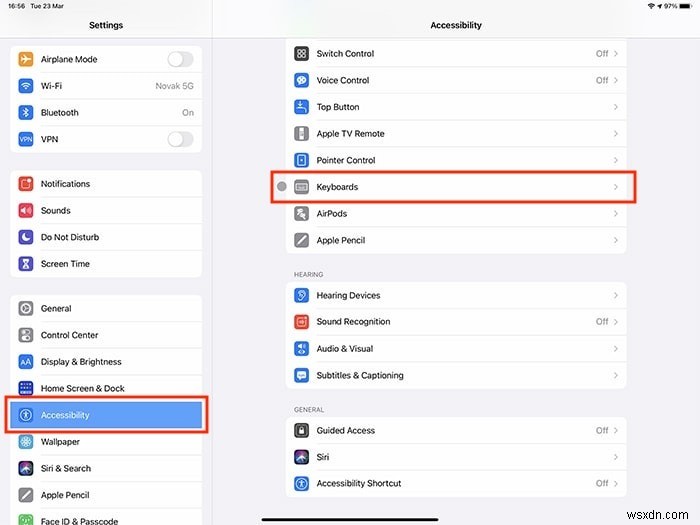
Task: Click the Sound Recognition Off value
Action: coord(602,321)
